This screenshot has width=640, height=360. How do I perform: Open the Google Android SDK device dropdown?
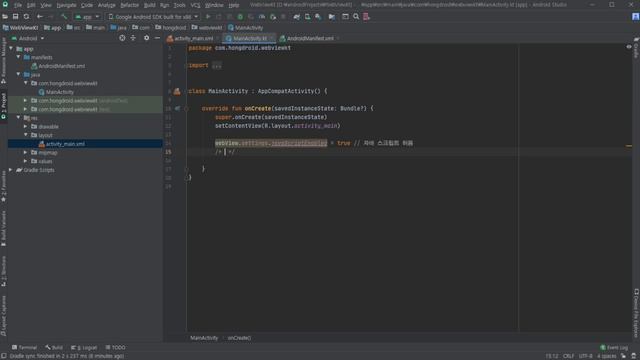[153, 17]
